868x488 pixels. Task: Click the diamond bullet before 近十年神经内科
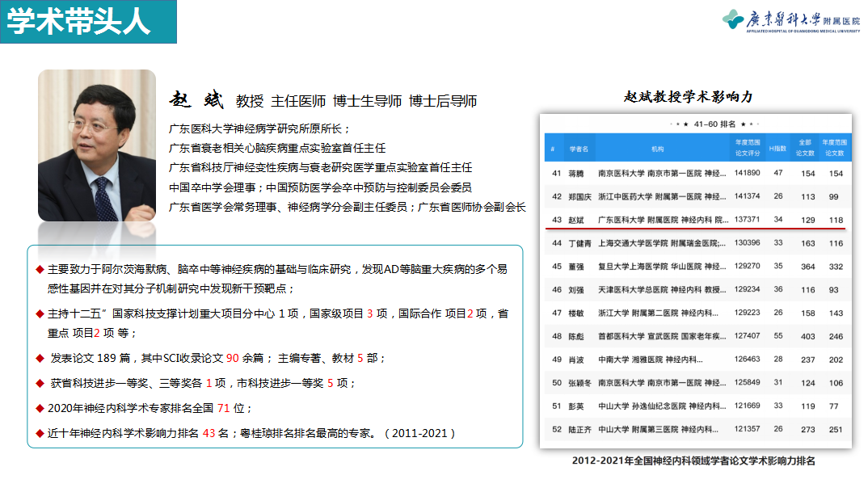pyautogui.click(x=39, y=433)
